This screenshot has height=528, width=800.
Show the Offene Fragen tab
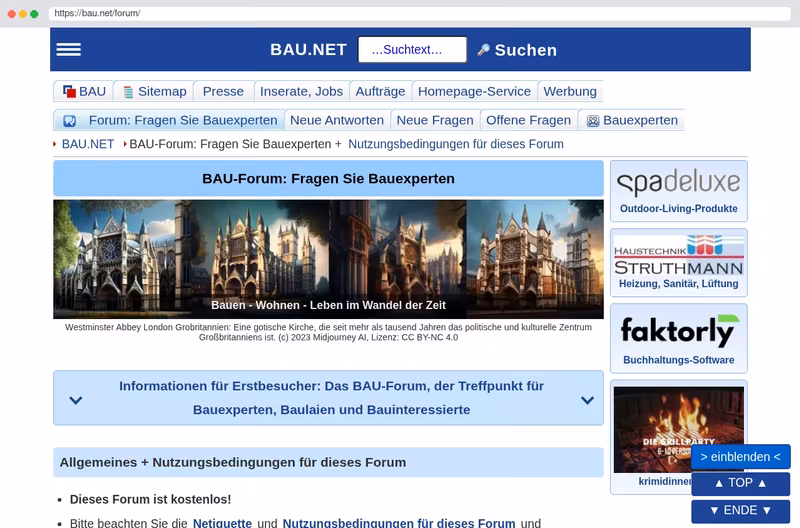coord(529,120)
